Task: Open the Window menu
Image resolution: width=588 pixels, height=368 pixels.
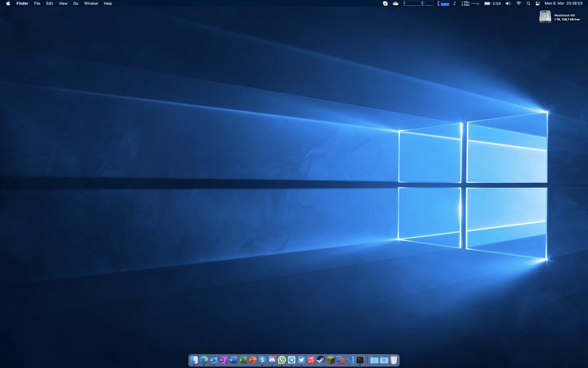Action: (91, 3)
